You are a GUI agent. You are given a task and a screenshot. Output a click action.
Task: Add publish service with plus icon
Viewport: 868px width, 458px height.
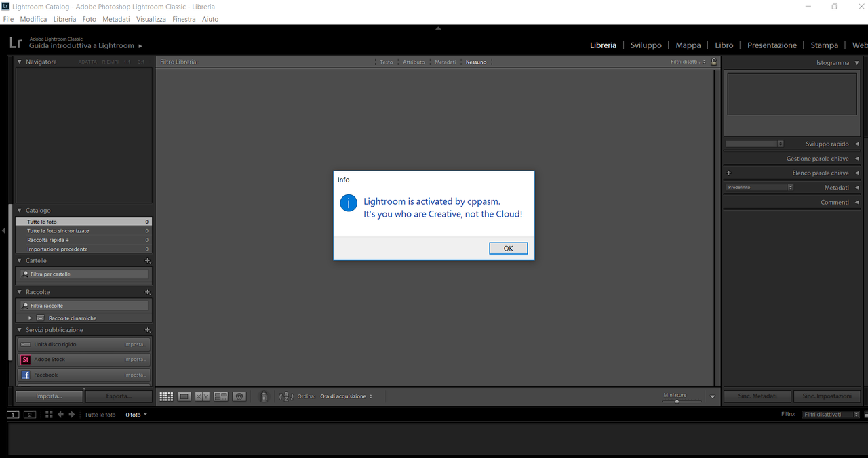click(148, 330)
